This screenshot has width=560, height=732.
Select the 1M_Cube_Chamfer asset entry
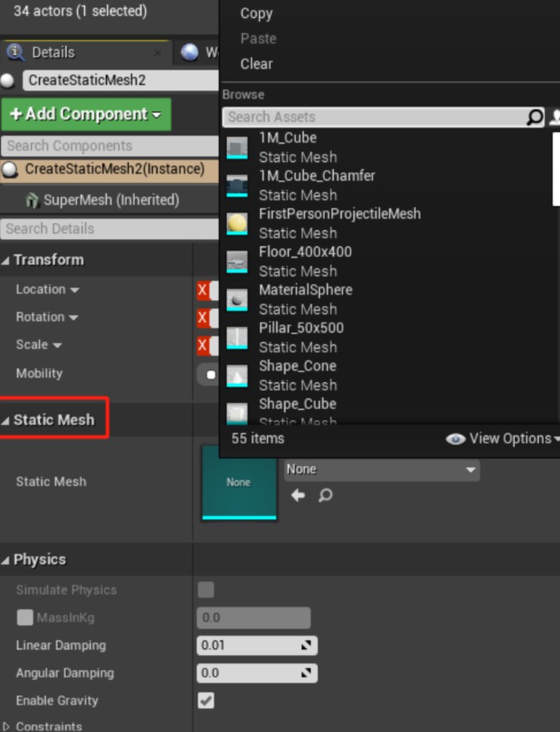388,185
